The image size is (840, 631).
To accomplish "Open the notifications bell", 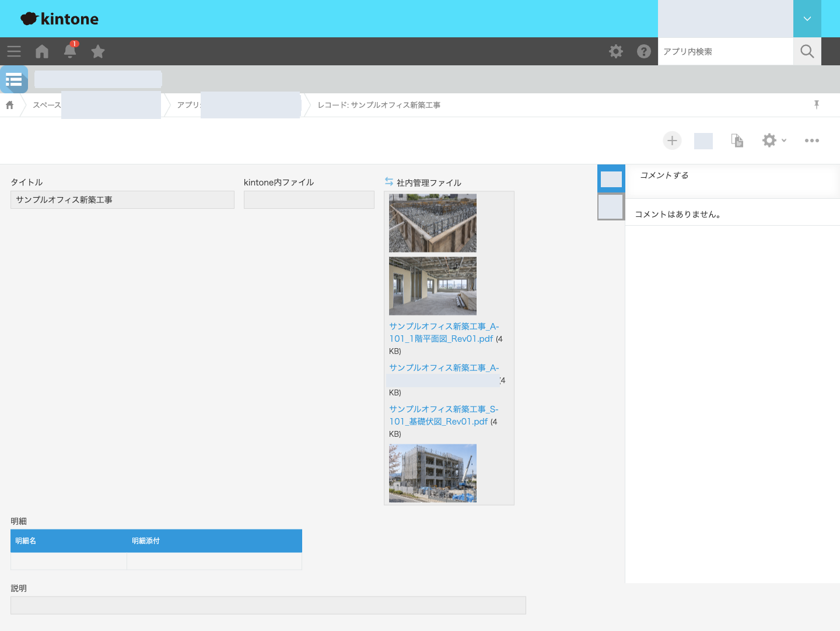I will (70, 51).
